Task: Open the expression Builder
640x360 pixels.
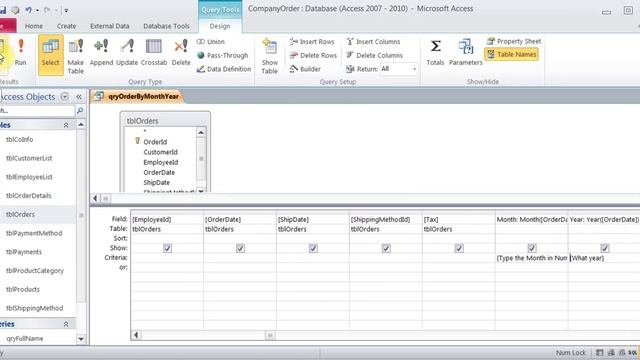Action: (x=305, y=69)
